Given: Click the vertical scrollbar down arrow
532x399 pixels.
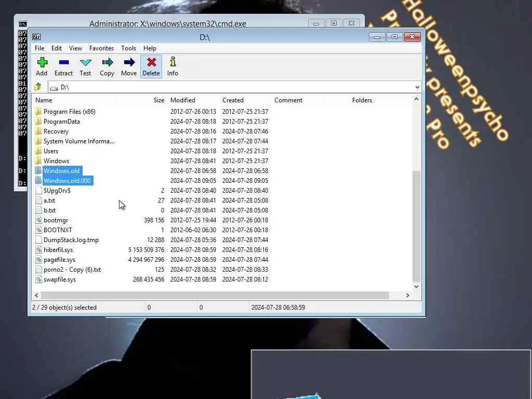Looking at the screenshot, I should 416,287.
